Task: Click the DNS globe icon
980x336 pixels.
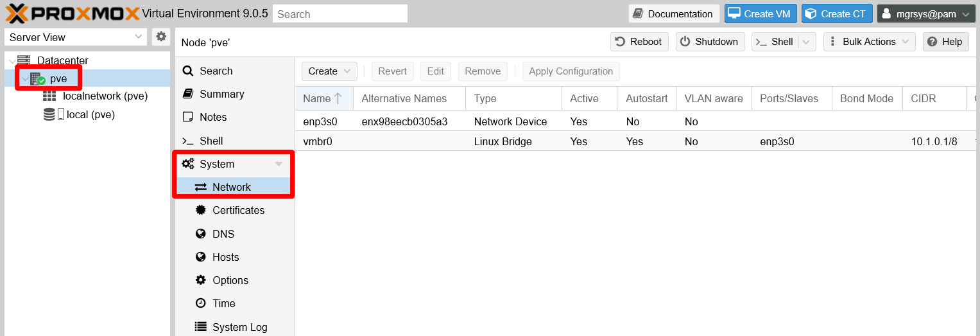Action: (201, 234)
